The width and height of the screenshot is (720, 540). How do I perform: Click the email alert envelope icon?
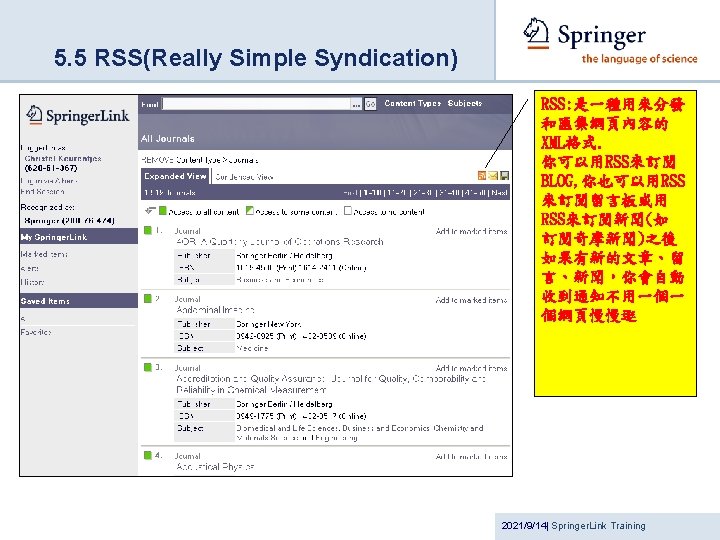coord(493,175)
